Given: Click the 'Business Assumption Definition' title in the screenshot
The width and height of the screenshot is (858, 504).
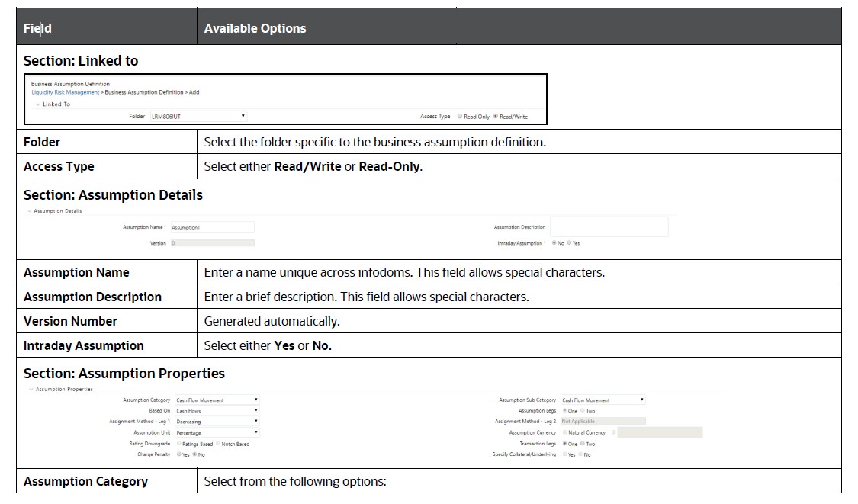Looking at the screenshot, I should click(70, 84).
